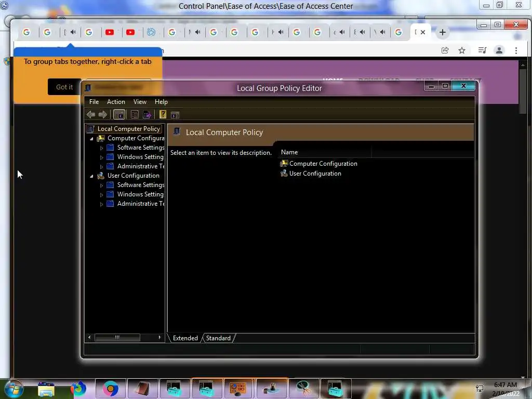The width and height of the screenshot is (532, 399).
Task: Expand Windows Settings under User Configuration
Action: (101, 195)
